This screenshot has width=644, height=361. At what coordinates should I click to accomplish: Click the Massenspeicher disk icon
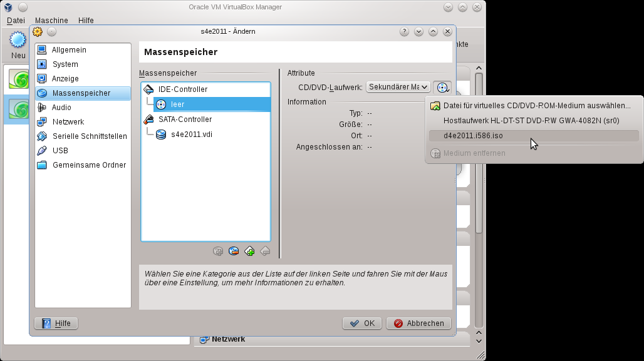click(x=42, y=93)
